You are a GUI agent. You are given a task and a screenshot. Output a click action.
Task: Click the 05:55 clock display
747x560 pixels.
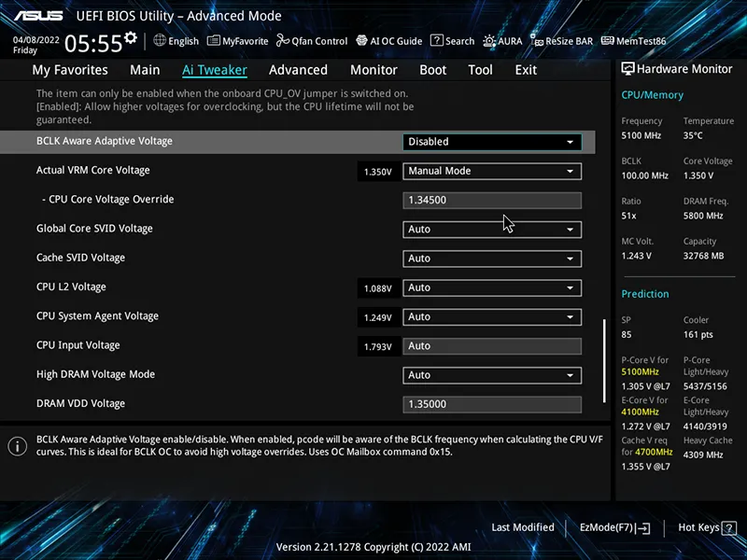coord(94,43)
